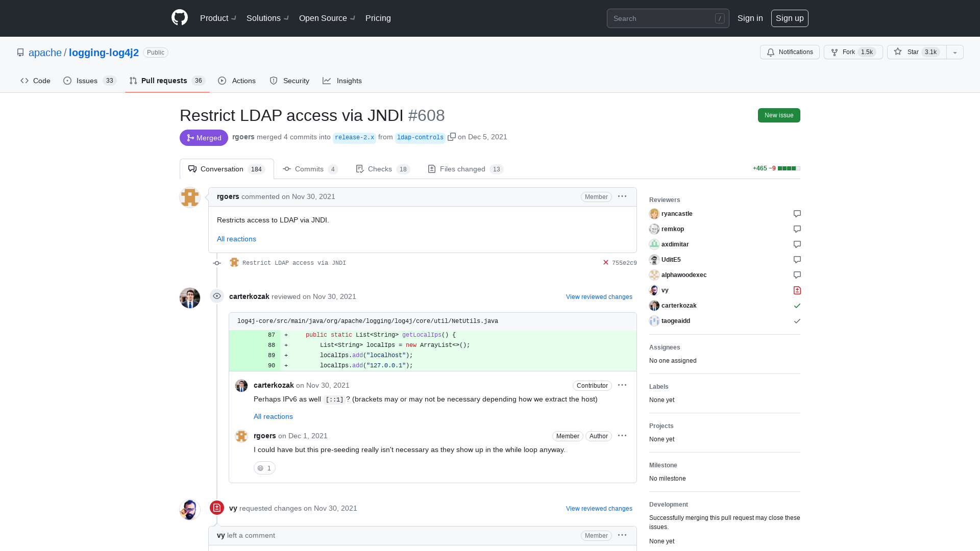Open carterkozak avatar beside review event
Viewport: 980px width, 551px height.
pyautogui.click(x=190, y=298)
